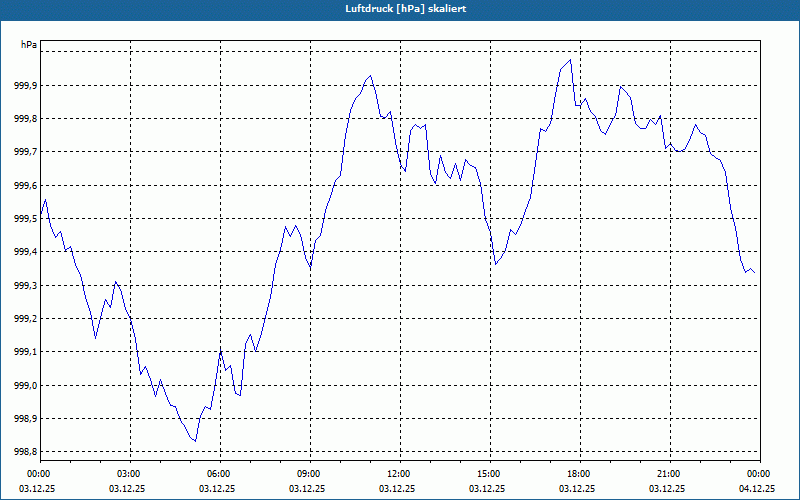
Task: Click the 999,2 axis value
Action: 26,319
